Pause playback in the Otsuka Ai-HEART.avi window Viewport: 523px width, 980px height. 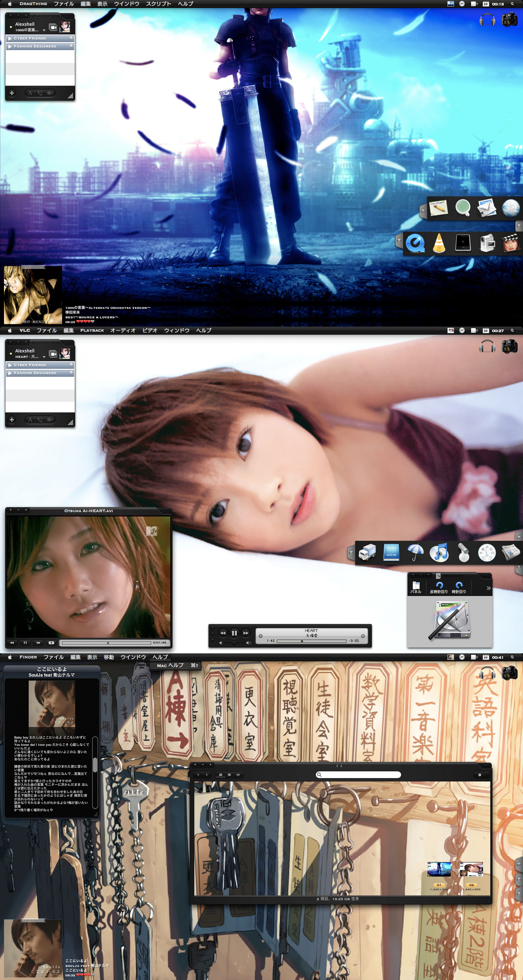25,642
